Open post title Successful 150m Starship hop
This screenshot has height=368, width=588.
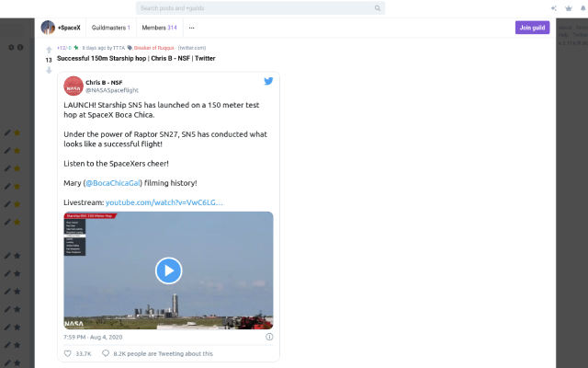pos(136,58)
